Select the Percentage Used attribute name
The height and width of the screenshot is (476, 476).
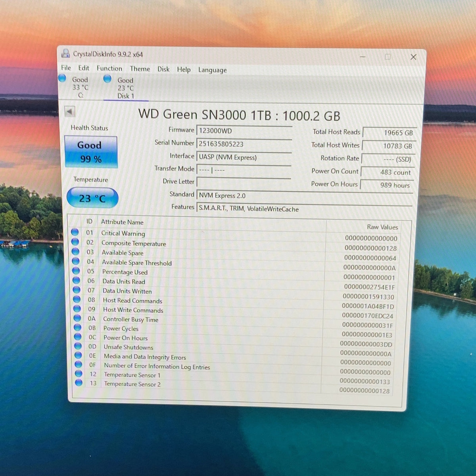point(125,272)
